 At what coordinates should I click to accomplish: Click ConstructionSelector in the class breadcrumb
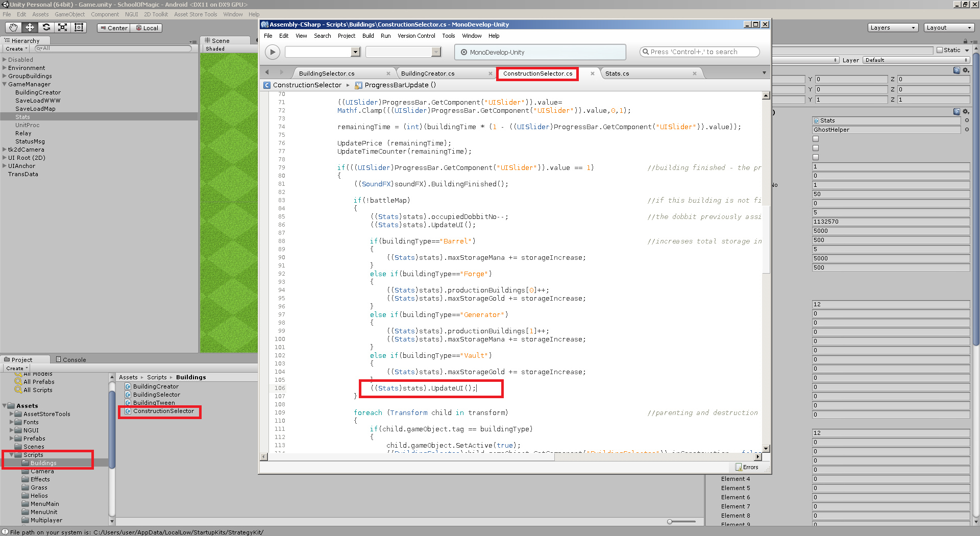pos(307,85)
